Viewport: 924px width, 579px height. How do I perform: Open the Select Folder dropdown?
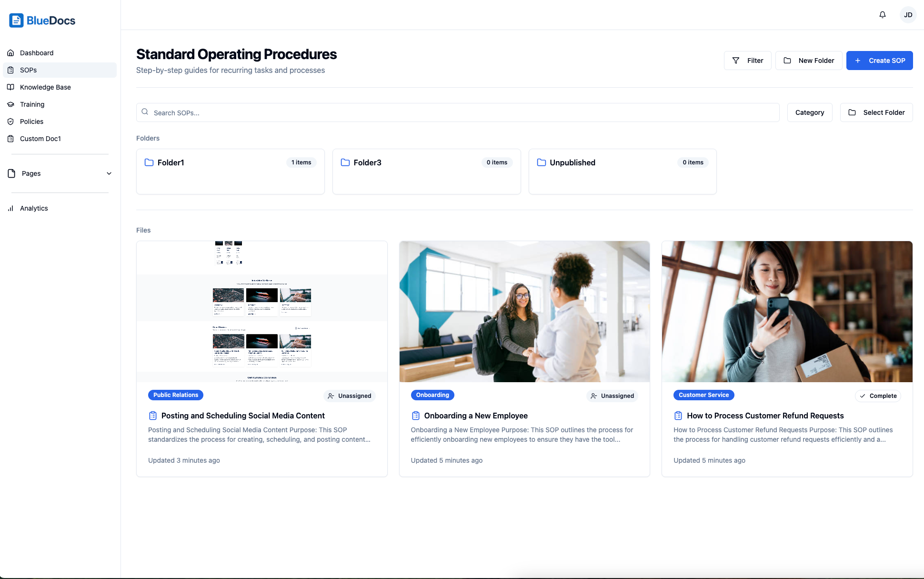(x=876, y=112)
